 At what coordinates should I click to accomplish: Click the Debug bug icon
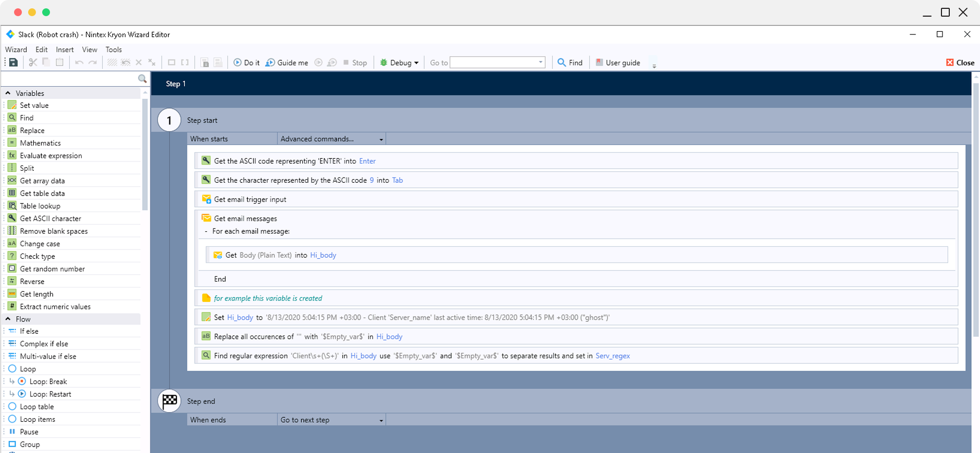click(384, 62)
